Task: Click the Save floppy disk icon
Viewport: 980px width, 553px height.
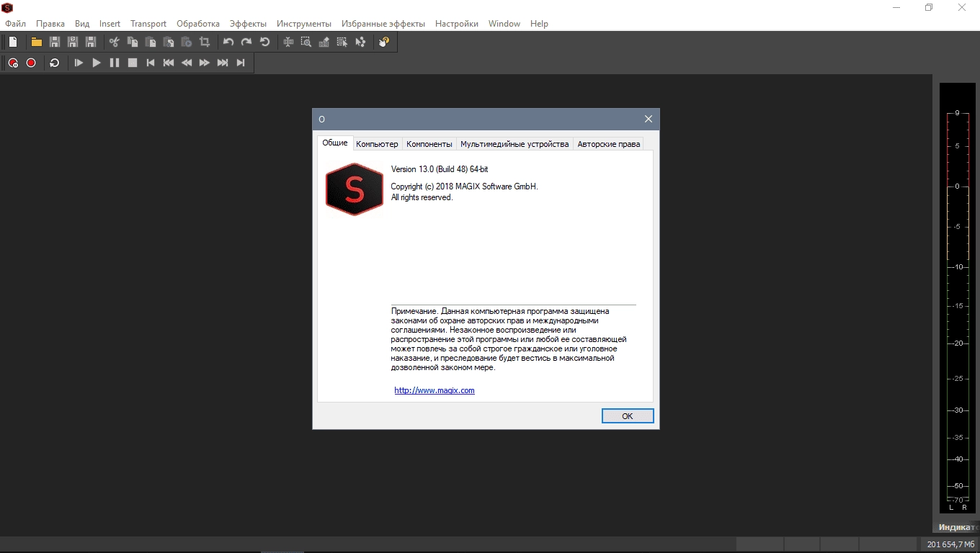Action: tap(54, 42)
